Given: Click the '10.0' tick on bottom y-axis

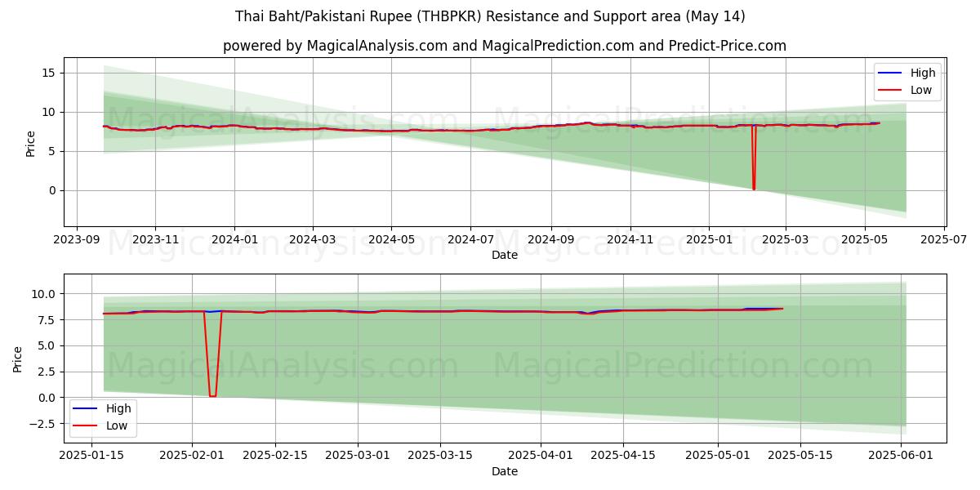Looking at the screenshot, I should pos(43,294).
